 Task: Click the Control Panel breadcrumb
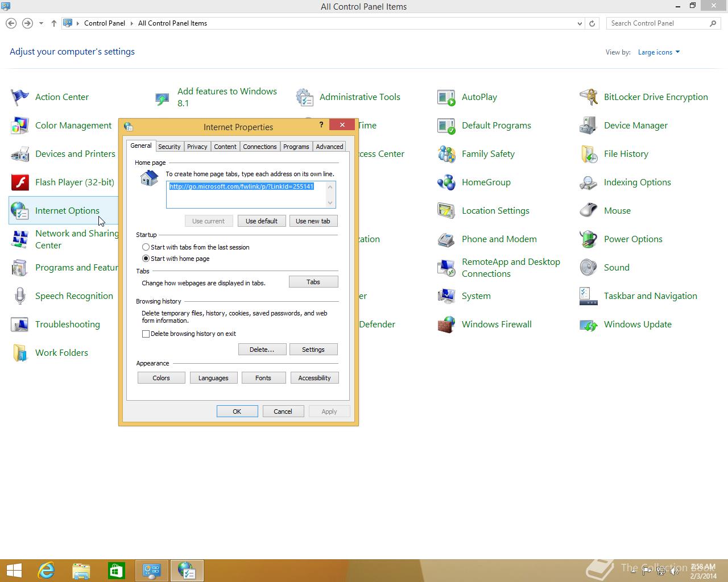[x=105, y=23]
